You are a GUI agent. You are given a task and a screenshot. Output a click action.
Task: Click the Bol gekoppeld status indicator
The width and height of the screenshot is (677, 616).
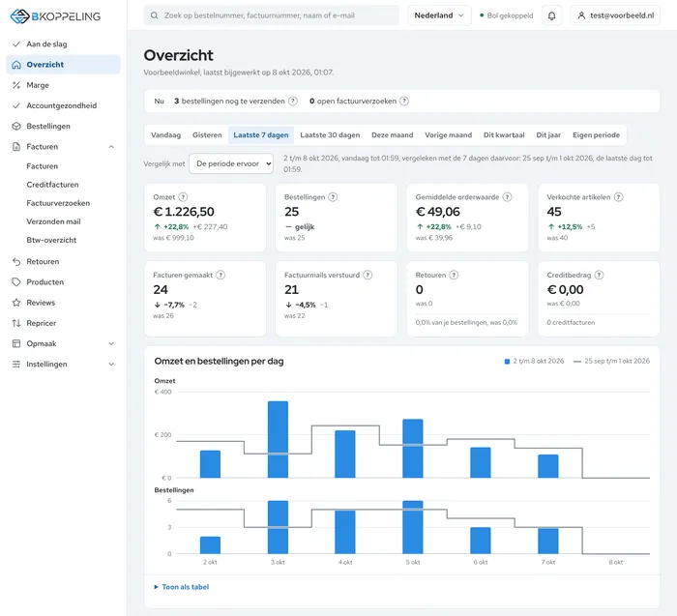click(507, 15)
